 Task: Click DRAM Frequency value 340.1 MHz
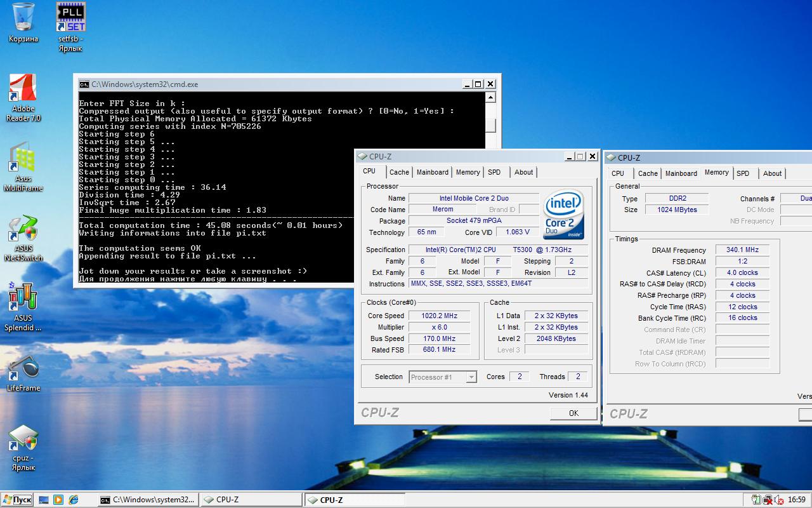pos(742,250)
